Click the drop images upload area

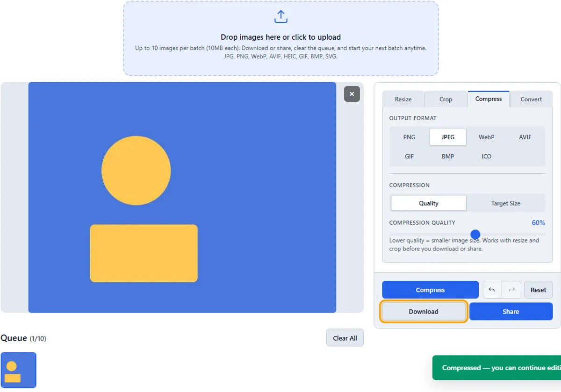click(281, 38)
